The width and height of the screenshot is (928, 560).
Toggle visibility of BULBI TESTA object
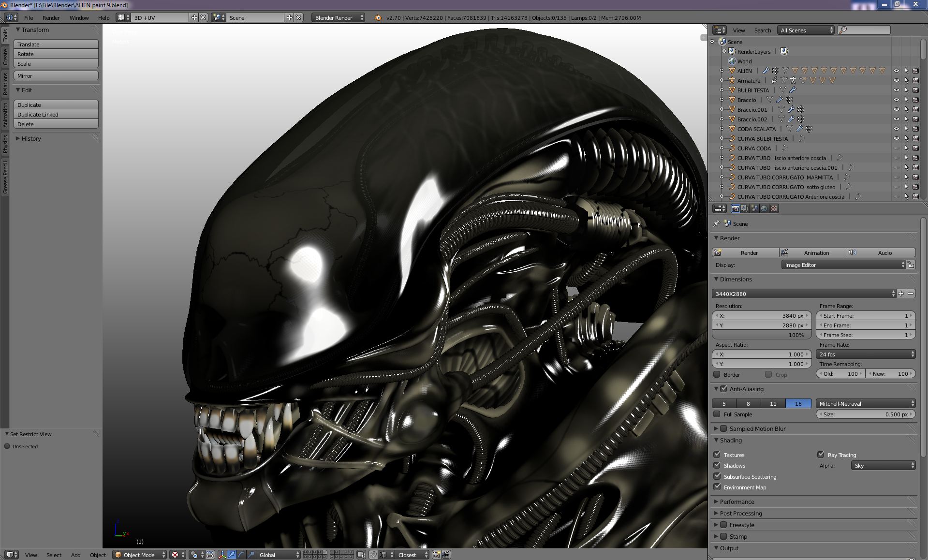point(896,90)
